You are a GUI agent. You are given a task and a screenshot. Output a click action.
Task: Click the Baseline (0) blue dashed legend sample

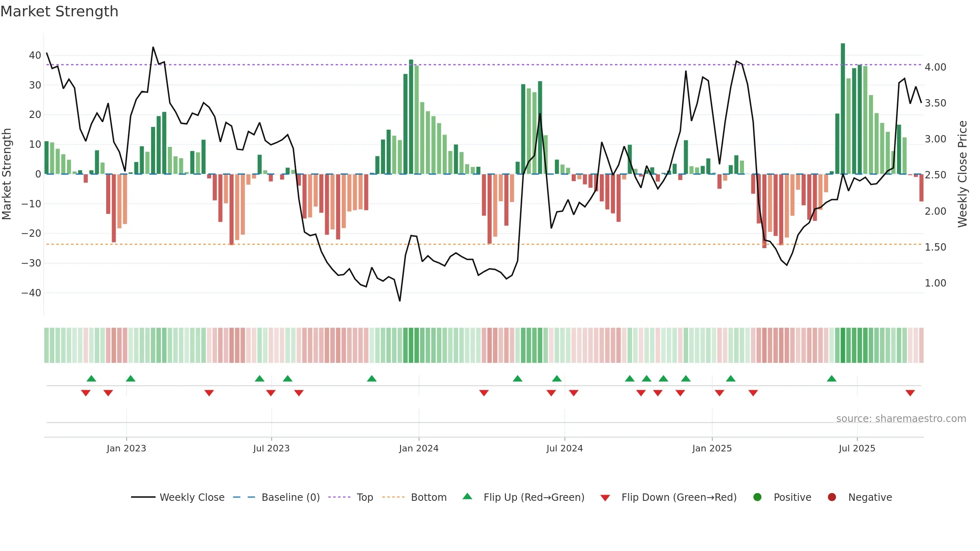click(244, 497)
